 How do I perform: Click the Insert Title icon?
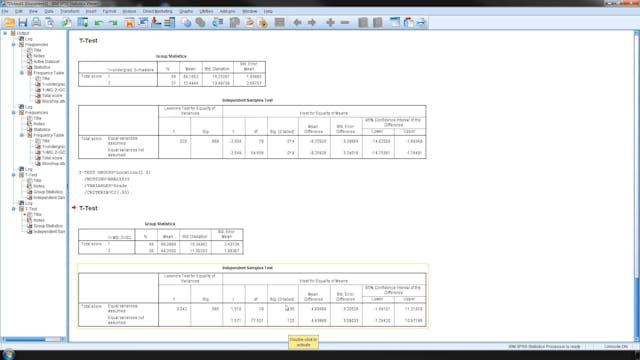(x=408, y=22)
